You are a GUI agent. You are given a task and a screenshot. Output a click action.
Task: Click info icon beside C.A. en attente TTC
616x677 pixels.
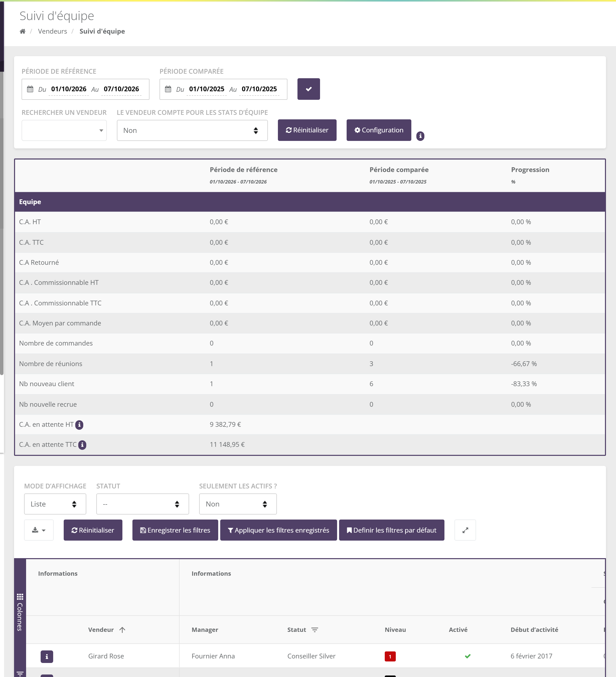point(82,445)
